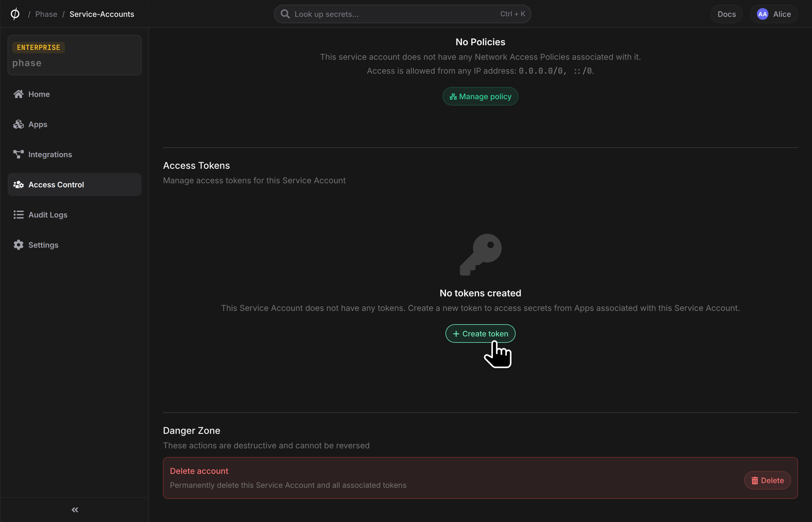Screen dimensions: 812x522
Task: Click the trash icon in Delete button
Action: (755, 481)
